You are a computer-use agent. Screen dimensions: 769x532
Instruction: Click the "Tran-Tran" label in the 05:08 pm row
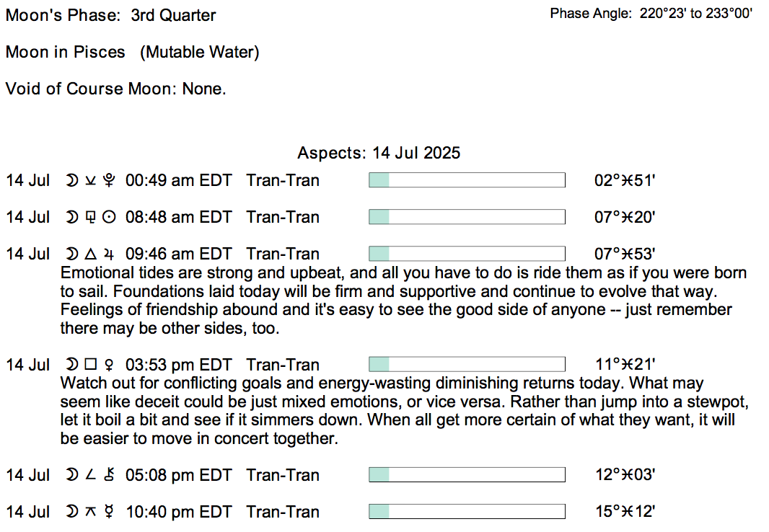click(283, 475)
